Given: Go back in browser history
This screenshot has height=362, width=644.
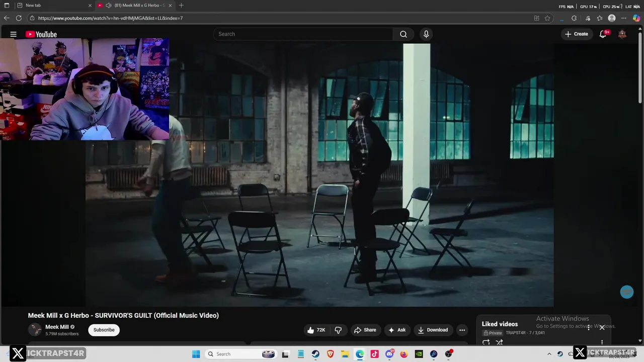Looking at the screenshot, I should [7, 18].
